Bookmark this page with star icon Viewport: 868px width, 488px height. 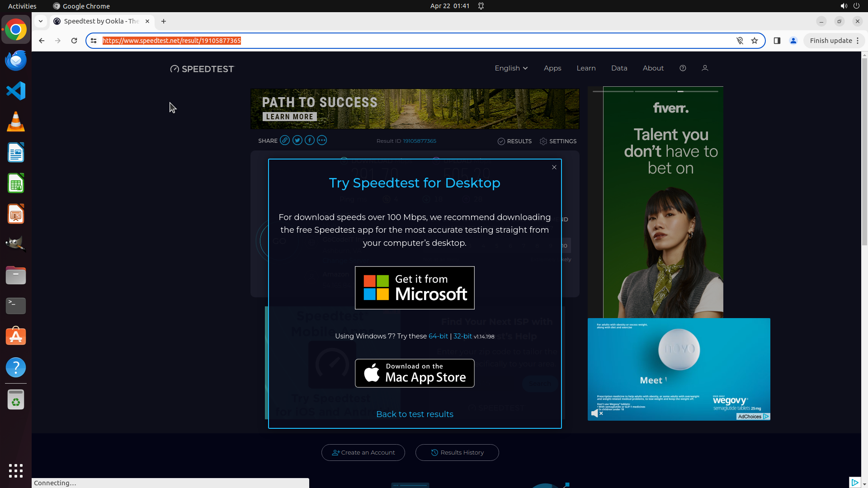755,41
